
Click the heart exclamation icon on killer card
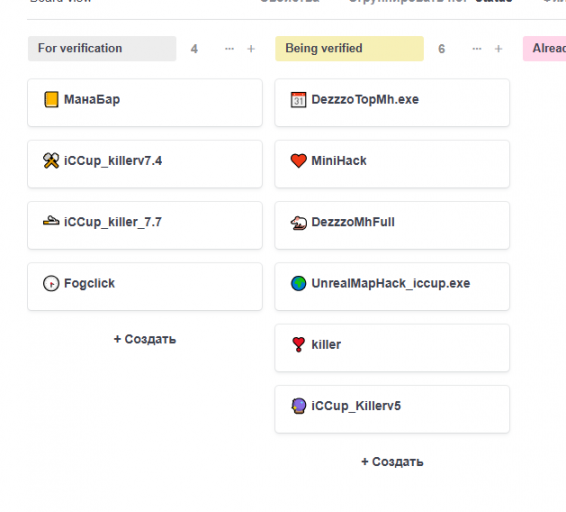tap(299, 344)
